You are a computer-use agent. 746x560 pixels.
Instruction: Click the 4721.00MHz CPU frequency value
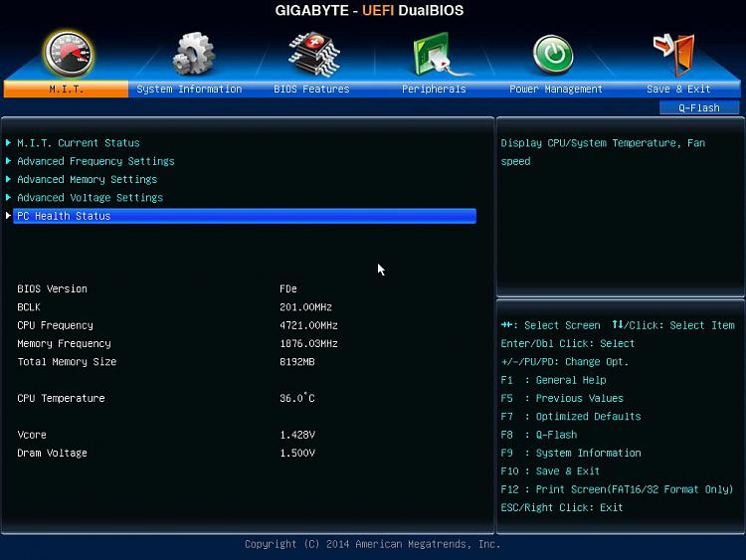point(308,325)
